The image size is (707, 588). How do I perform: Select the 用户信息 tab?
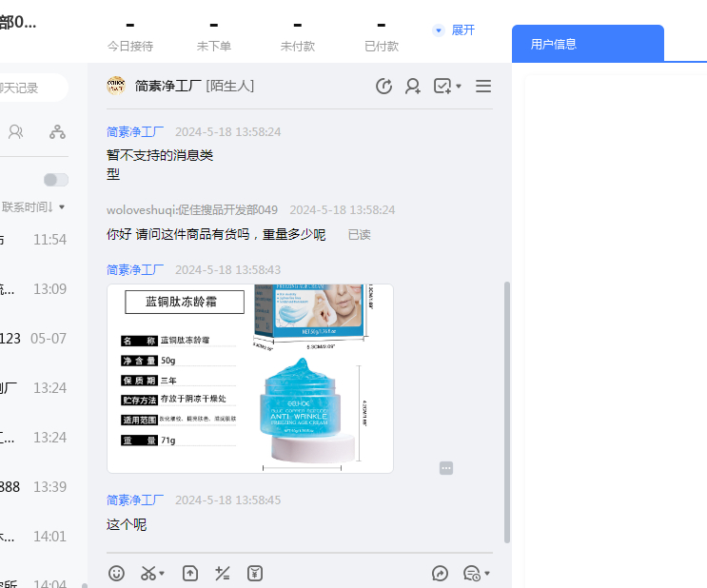pyautogui.click(x=587, y=44)
